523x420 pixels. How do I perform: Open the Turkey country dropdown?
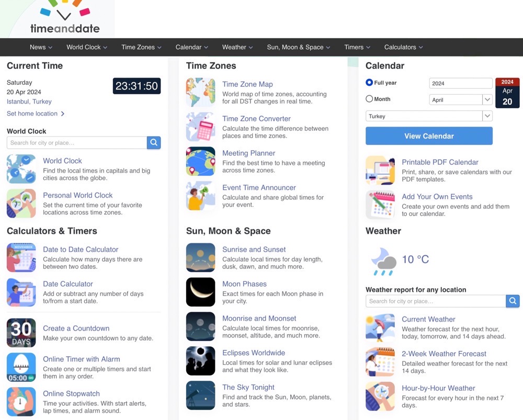pyautogui.click(x=487, y=116)
